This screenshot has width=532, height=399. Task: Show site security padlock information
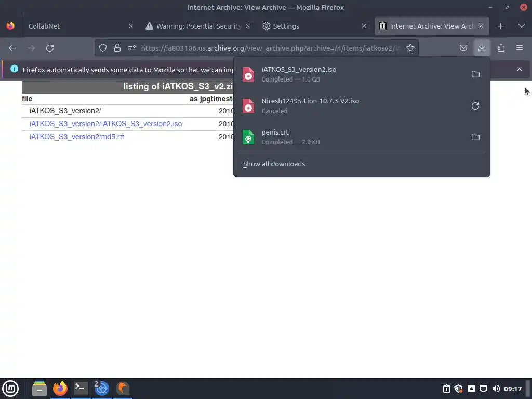pos(117,48)
